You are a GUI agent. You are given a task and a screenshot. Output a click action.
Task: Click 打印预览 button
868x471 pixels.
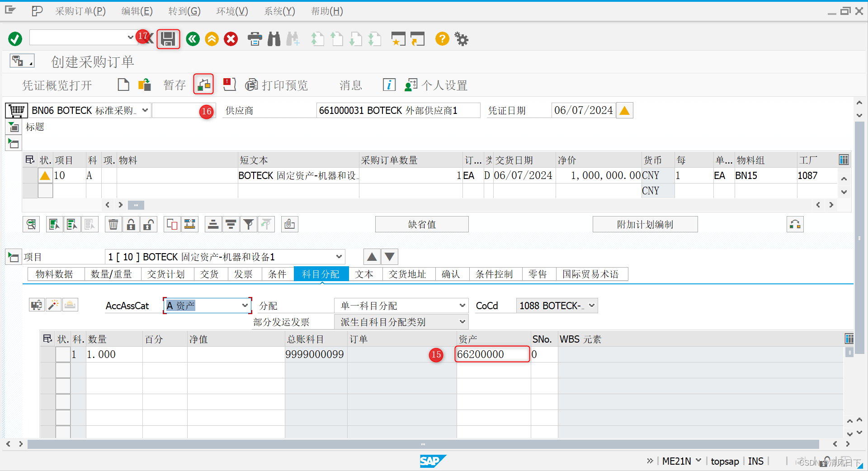(277, 85)
